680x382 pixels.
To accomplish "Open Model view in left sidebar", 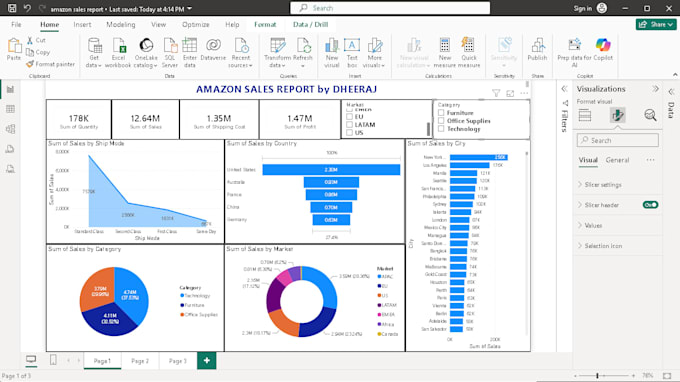I will [10, 129].
